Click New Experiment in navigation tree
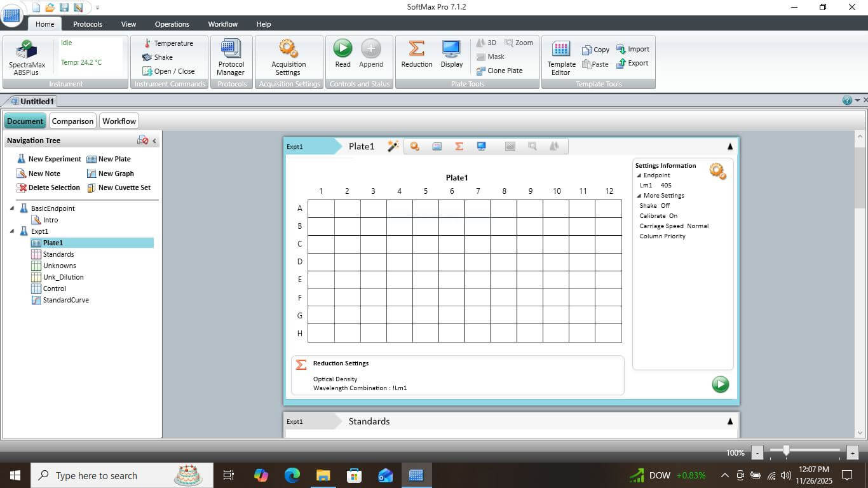The width and height of the screenshot is (868, 488). (x=49, y=159)
